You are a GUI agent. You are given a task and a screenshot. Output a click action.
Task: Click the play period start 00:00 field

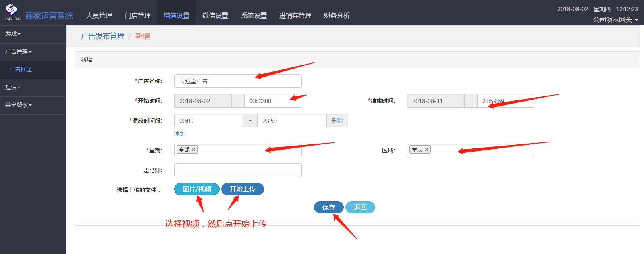(208, 121)
